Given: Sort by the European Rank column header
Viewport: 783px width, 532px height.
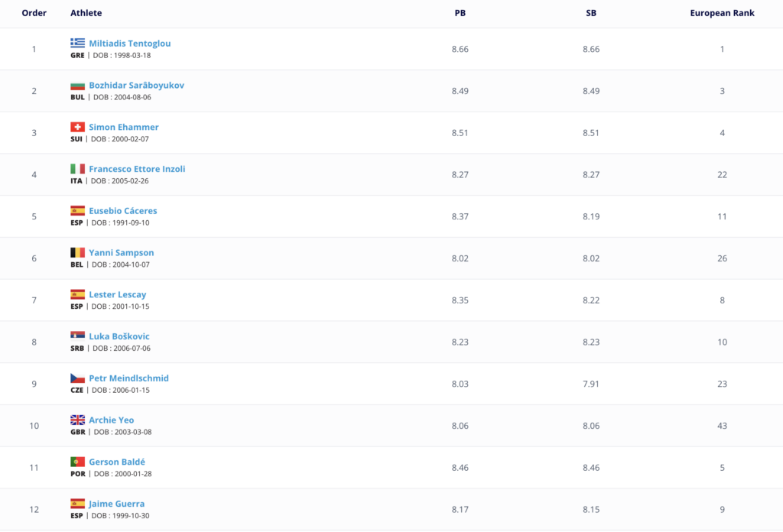Looking at the screenshot, I should pyautogui.click(x=722, y=13).
